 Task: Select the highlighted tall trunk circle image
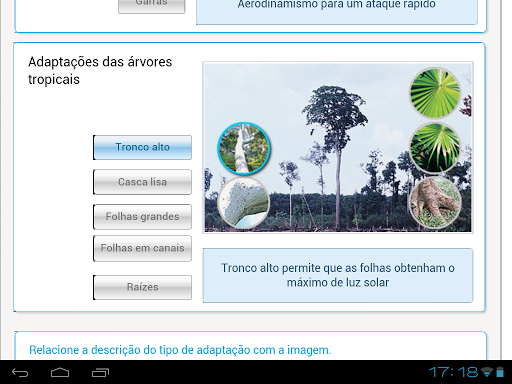[244, 148]
